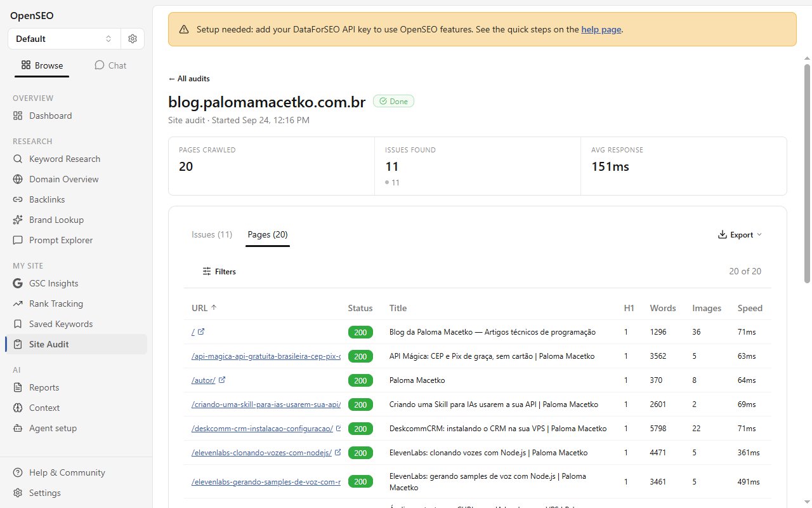Open external link icon for elevenlabs-clonando row

coord(337,452)
